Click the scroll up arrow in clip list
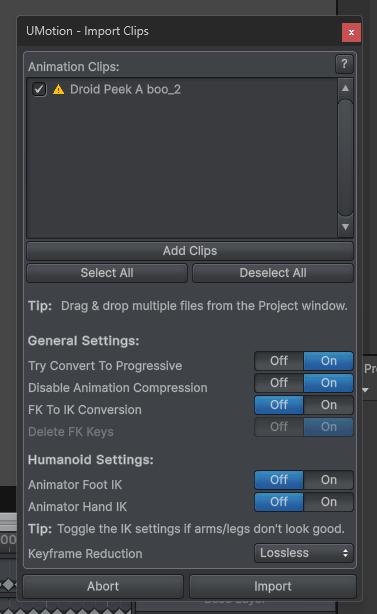377x614 pixels. pyautogui.click(x=345, y=88)
